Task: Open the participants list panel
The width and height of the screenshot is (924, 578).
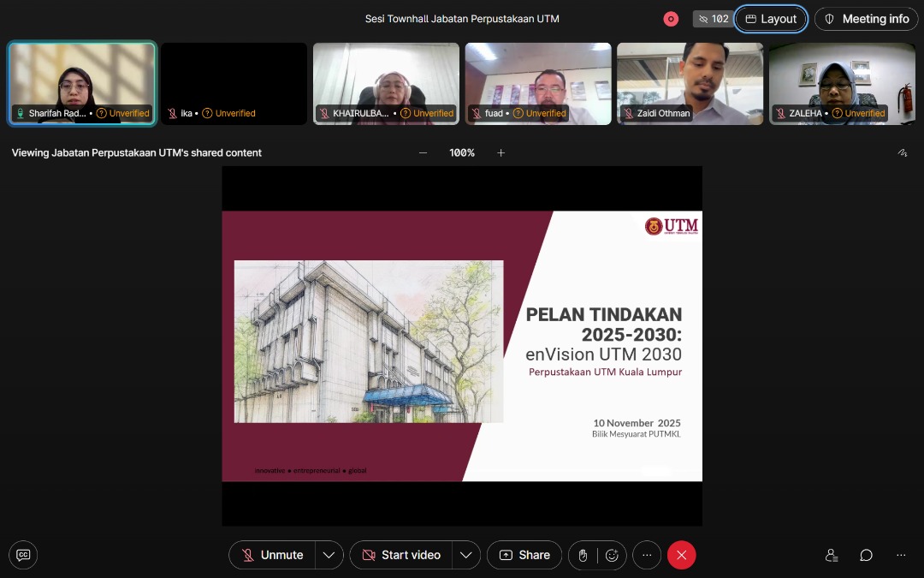Action: tap(831, 555)
